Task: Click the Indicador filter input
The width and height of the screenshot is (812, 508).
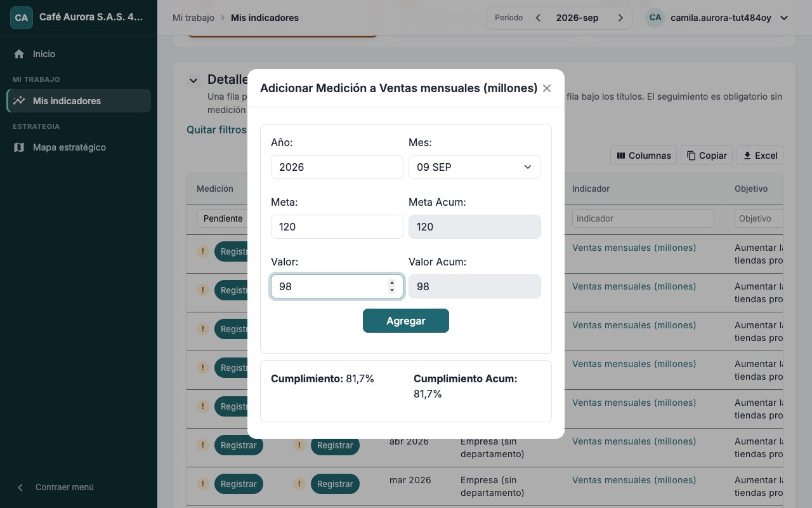Action: pyautogui.click(x=643, y=218)
